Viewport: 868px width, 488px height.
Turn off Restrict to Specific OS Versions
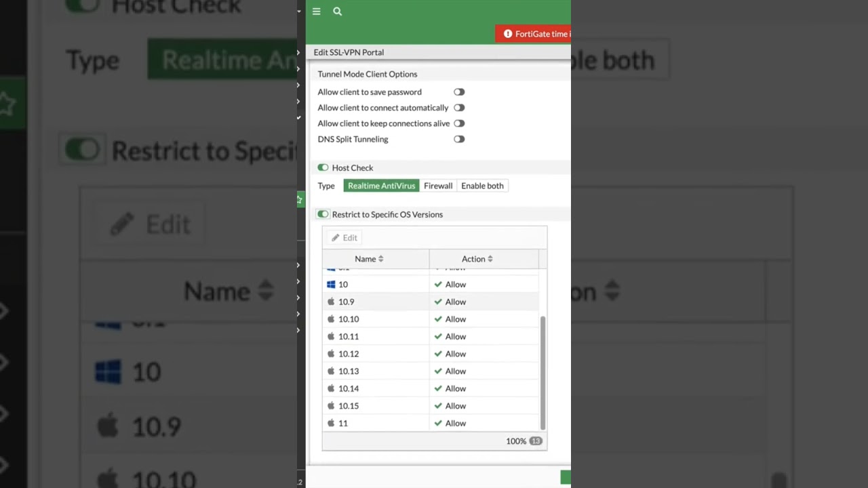323,214
